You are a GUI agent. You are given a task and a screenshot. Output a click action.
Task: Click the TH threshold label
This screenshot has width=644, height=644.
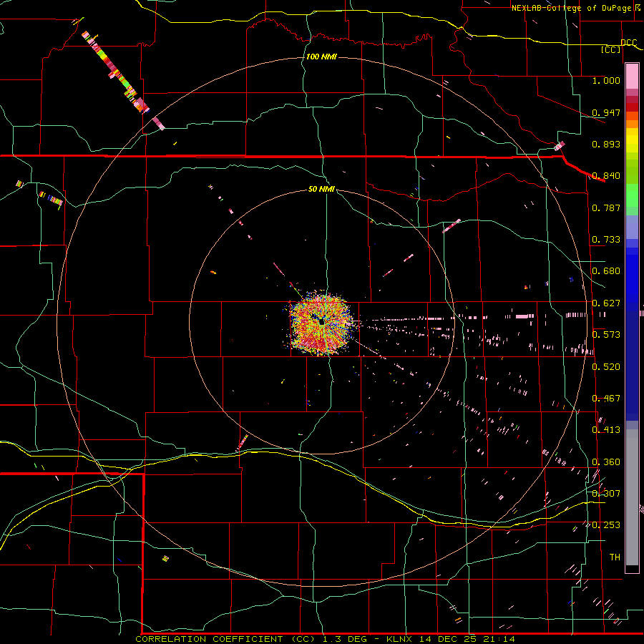pos(615,557)
